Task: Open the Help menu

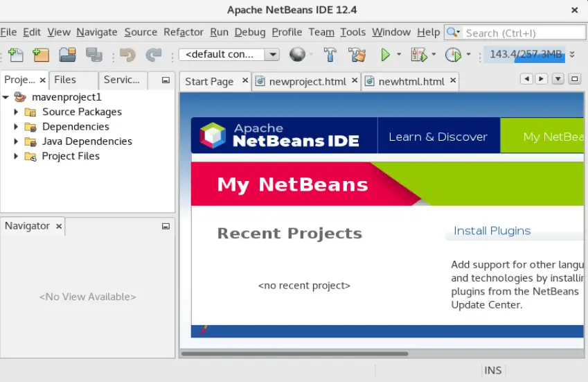Action: (x=428, y=33)
